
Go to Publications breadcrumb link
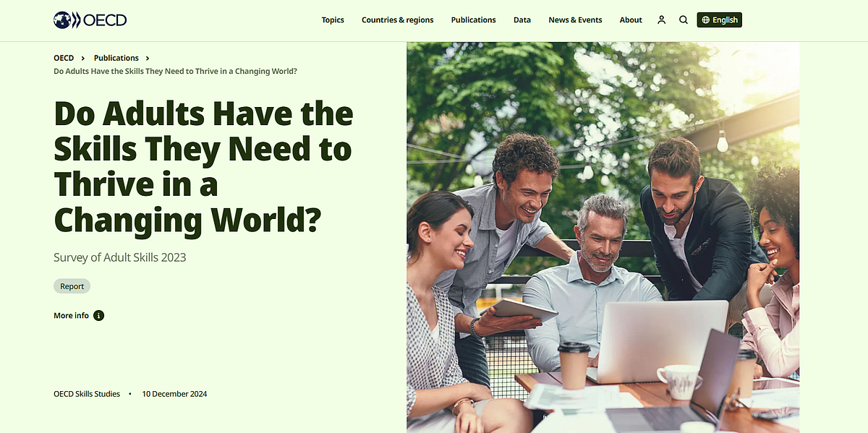click(x=116, y=58)
